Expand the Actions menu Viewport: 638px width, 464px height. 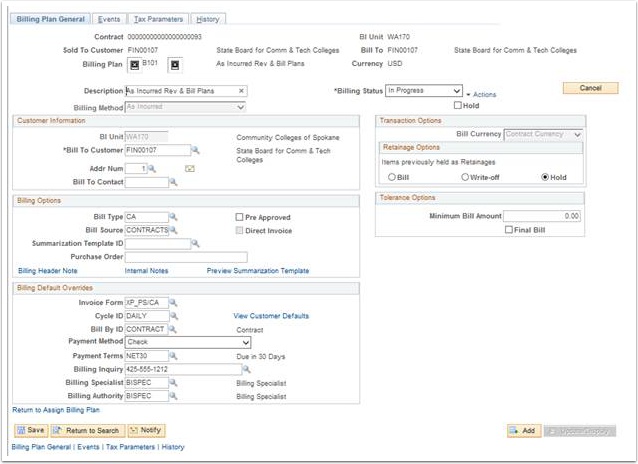tap(481, 94)
